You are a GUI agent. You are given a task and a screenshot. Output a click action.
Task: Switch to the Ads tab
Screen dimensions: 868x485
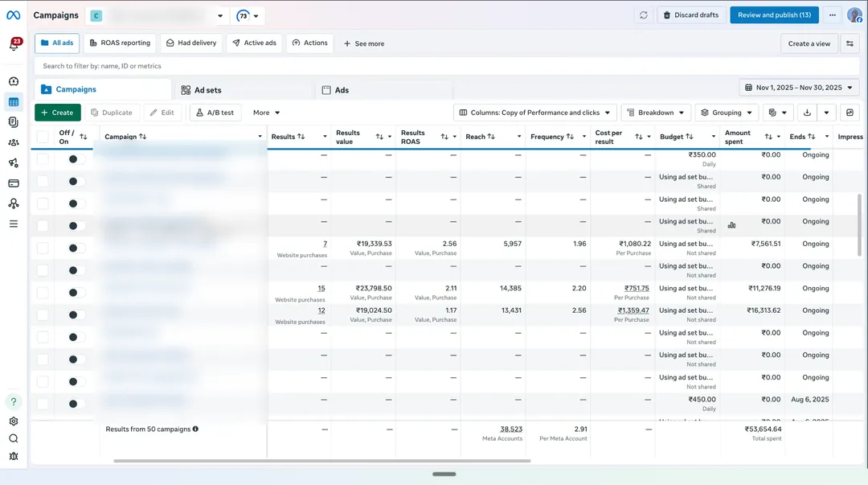384,90
